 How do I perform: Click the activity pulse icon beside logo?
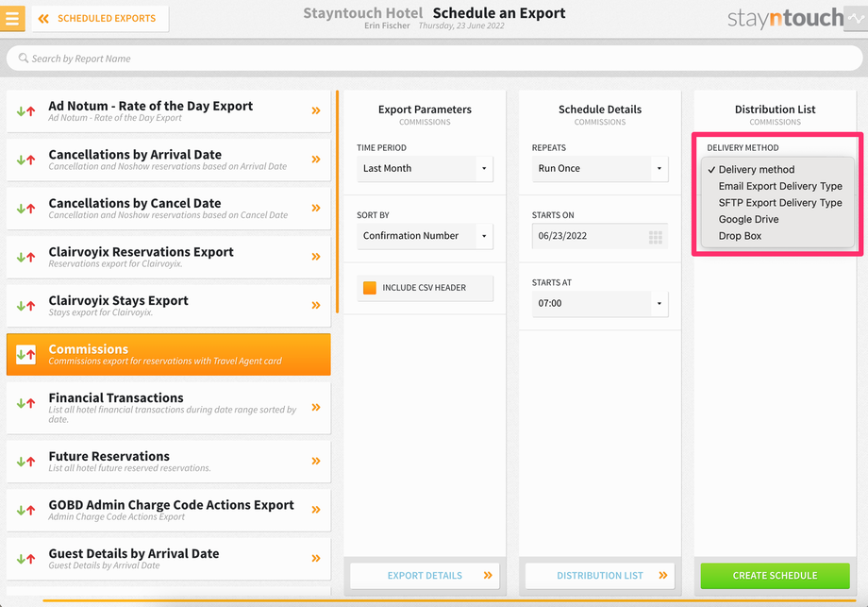point(856,18)
